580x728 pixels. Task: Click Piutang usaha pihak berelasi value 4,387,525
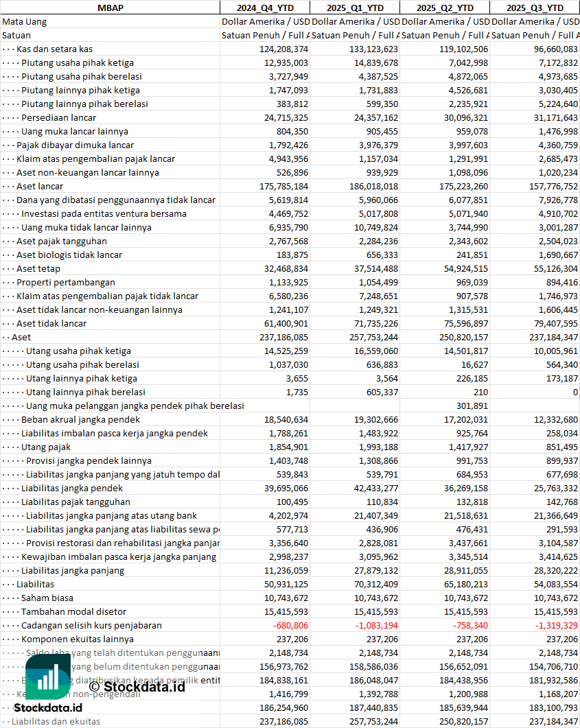pos(378,76)
